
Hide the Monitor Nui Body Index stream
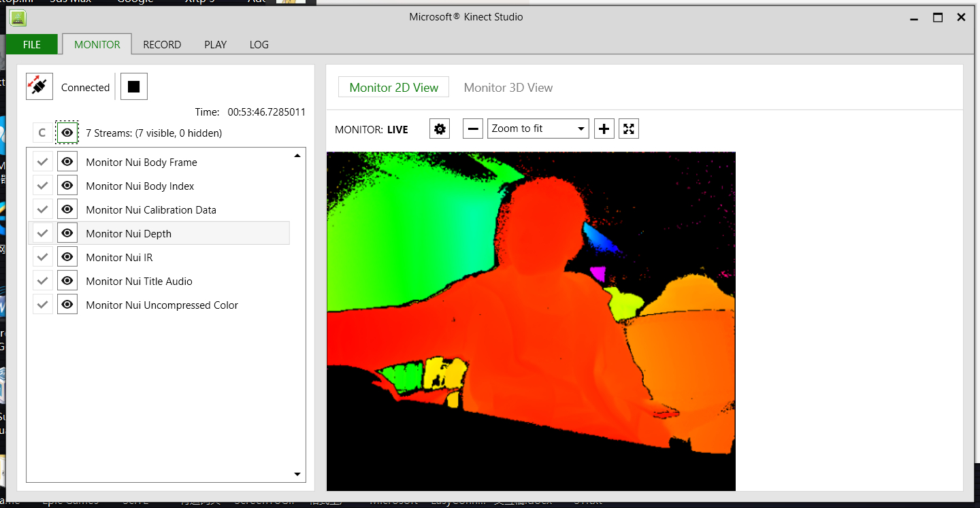67,186
